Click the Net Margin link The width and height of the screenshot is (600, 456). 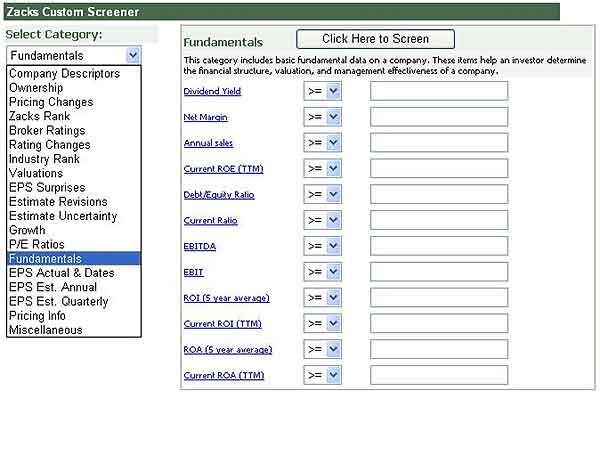(205, 117)
